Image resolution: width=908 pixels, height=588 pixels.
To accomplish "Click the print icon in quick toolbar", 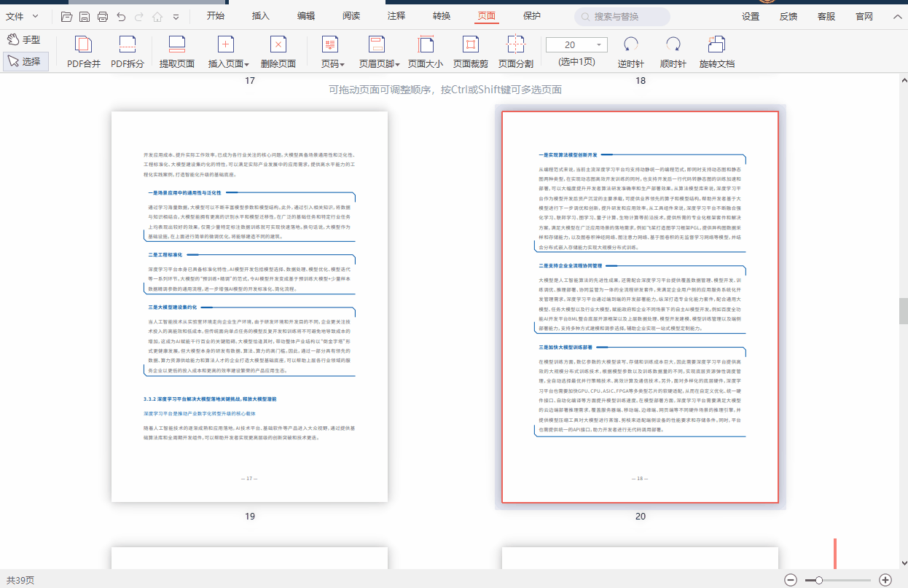I will pyautogui.click(x=103, y=16).
